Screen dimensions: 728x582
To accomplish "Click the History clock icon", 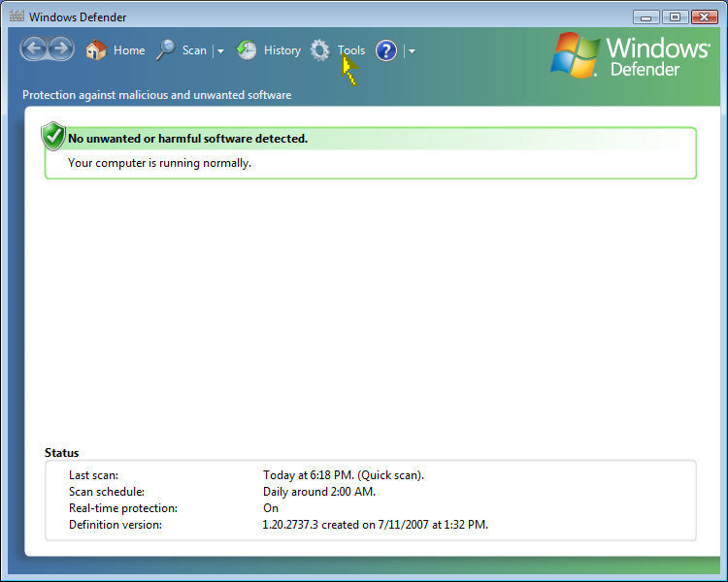I will (247, 50).
